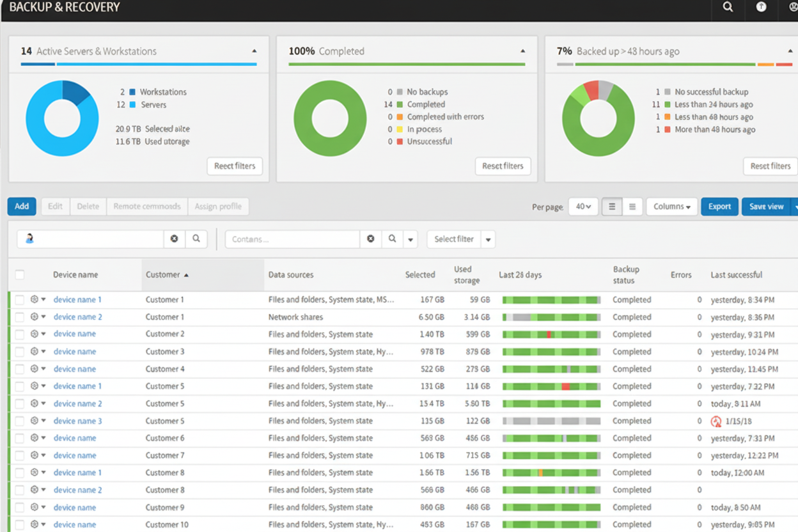
Task: Collapse the 100% Completed panel
Action: point(522,51)
